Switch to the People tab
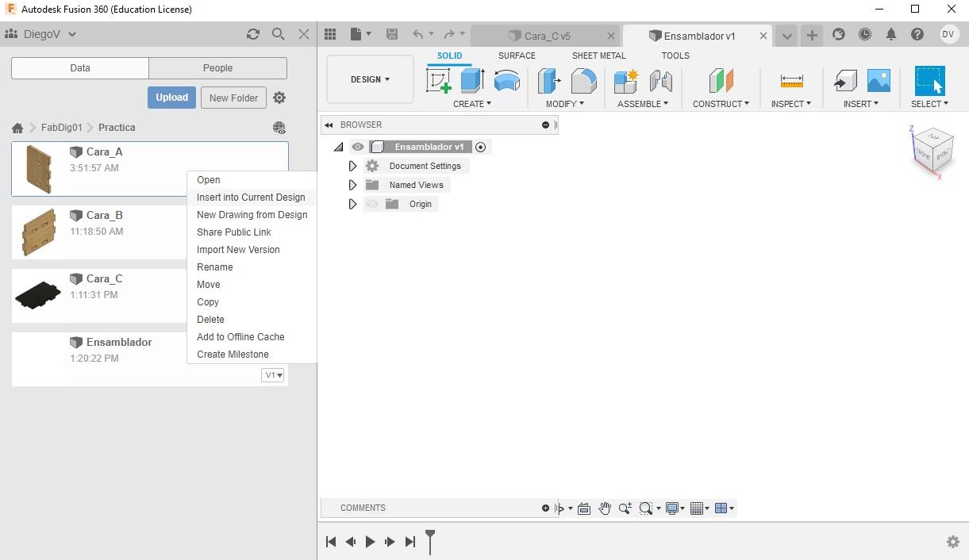 click(x=217, y=68)
